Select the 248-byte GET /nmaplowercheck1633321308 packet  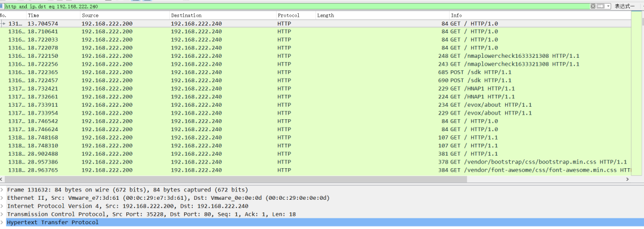click(315, 56)
